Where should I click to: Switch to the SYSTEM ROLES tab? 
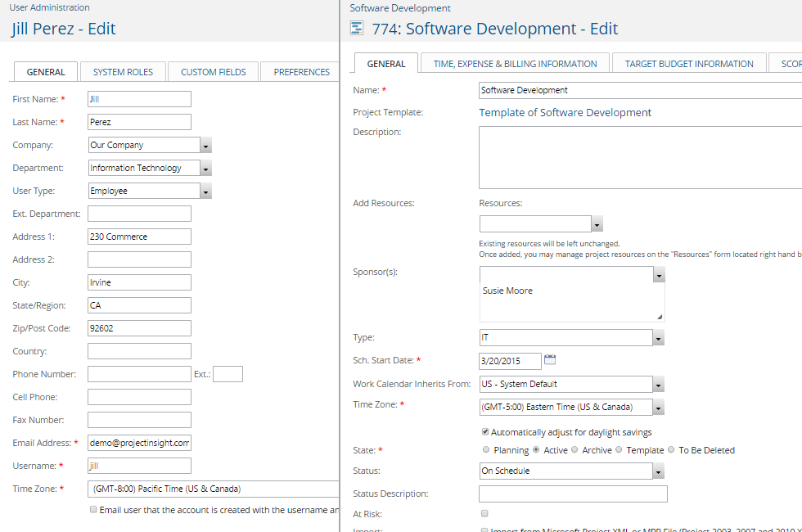pos(123,71)
